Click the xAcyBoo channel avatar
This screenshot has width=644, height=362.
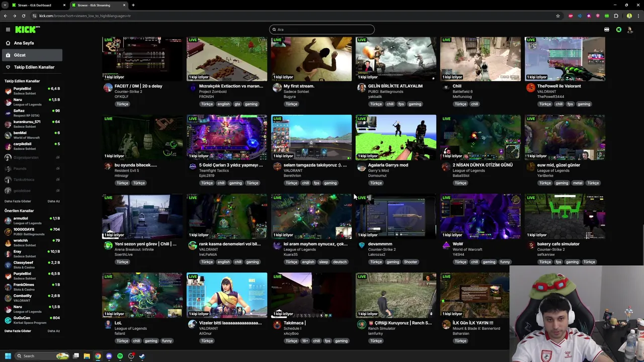(277, 324)
